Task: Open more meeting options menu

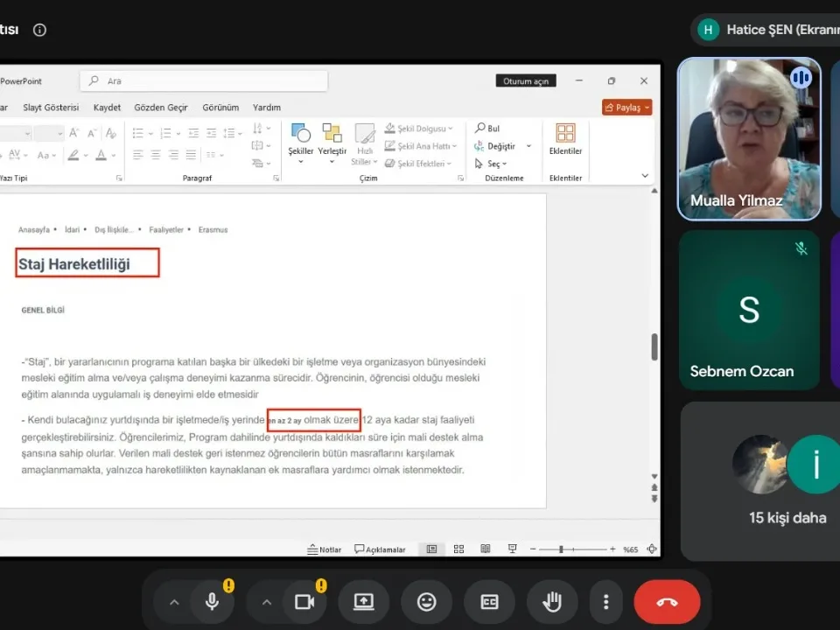Action: pyautogui.click(x=605, y=602)
